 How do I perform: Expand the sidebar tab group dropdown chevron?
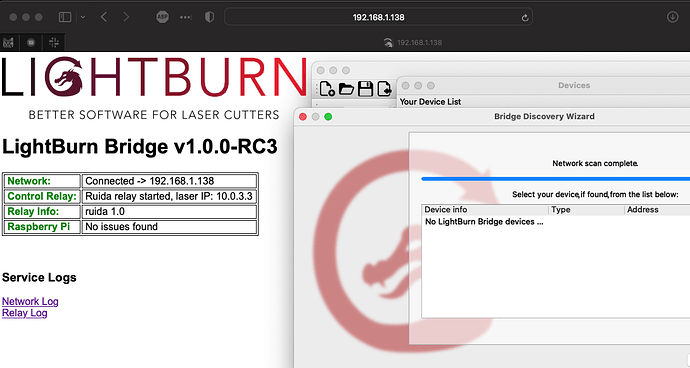(x=83, y=17)
